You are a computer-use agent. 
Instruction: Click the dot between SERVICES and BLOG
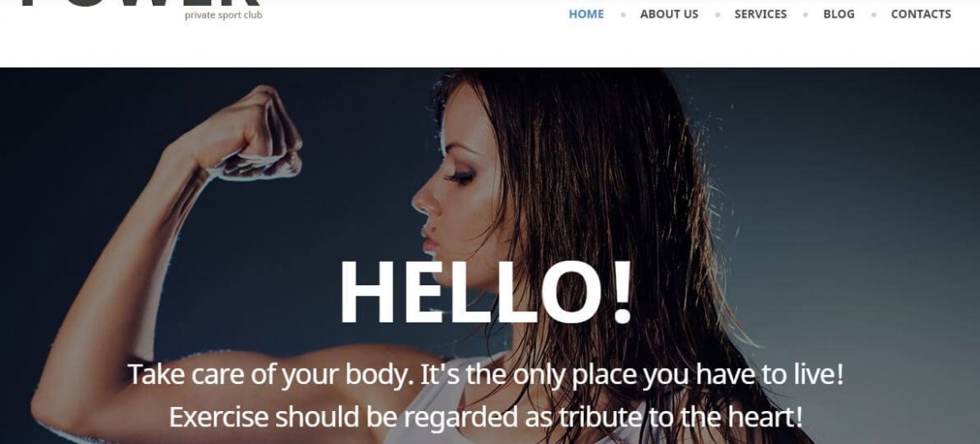click(x=805, y=14)
